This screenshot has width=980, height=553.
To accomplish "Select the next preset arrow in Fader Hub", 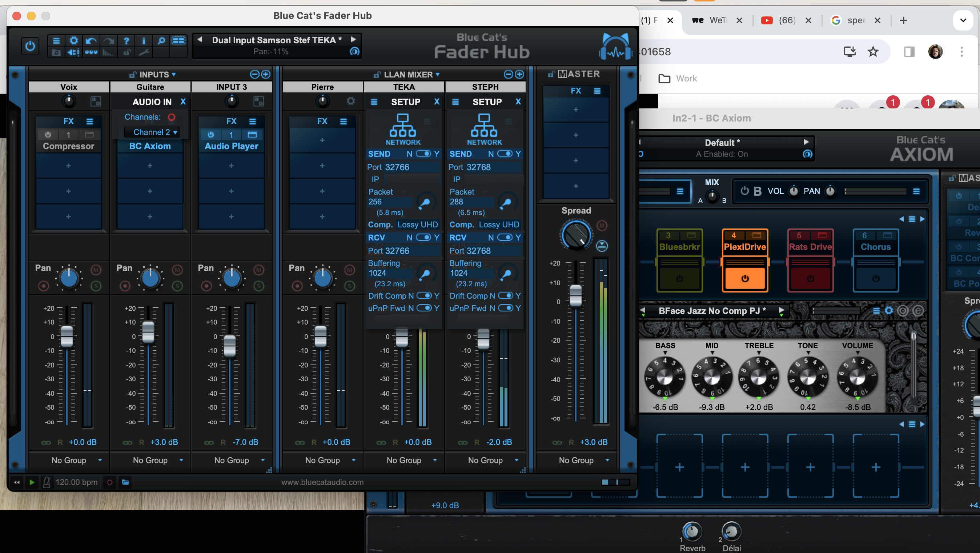I will tap(353, 39).
